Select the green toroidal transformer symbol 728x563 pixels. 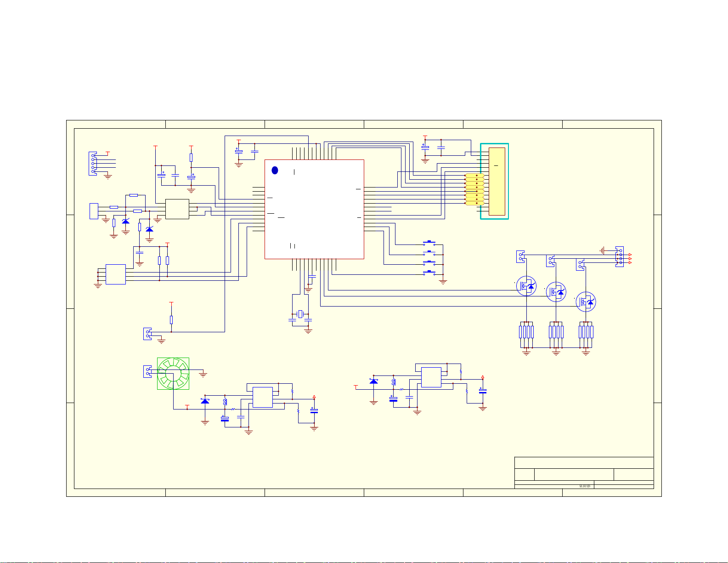pos(173,374)
